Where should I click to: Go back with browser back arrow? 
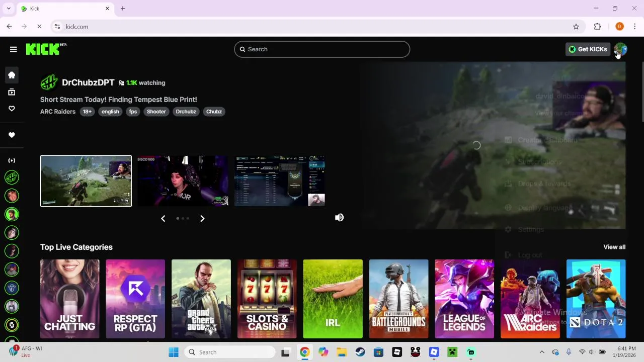tap(9, 27)
